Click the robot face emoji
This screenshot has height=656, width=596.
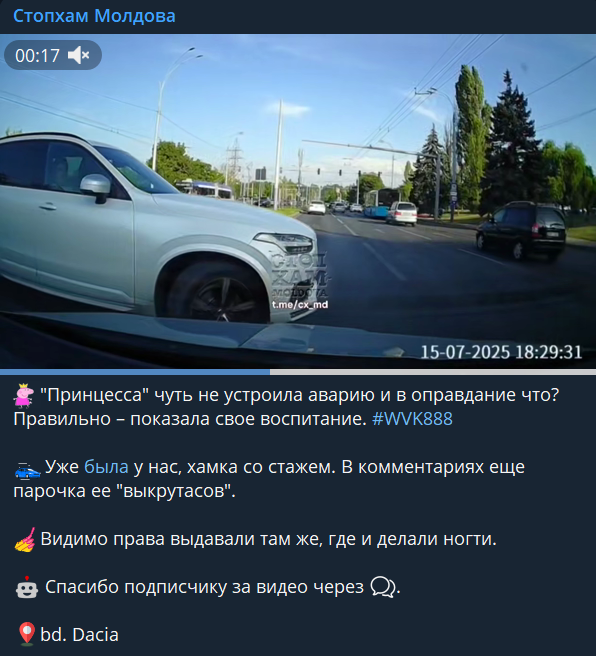[x=27, y=587]
